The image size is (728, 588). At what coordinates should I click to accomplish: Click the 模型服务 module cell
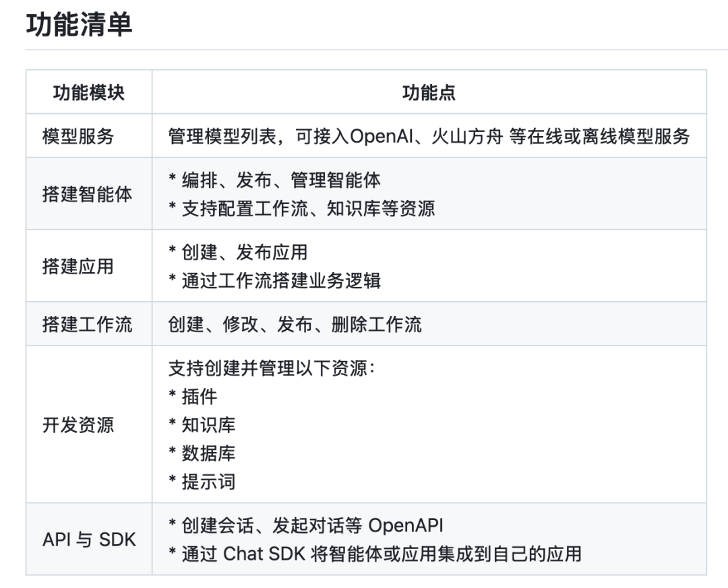[x=78, y=136]
